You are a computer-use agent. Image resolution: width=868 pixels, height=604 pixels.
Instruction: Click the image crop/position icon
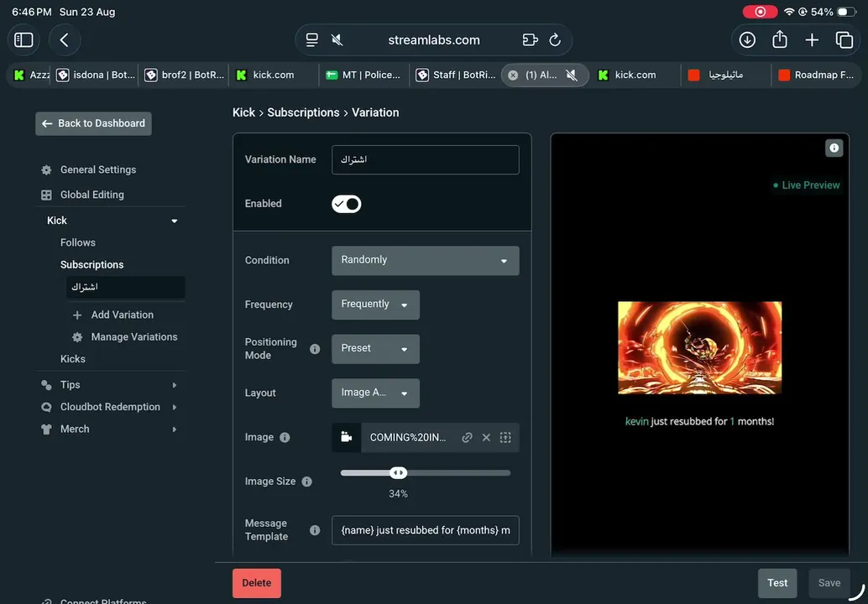505,438
